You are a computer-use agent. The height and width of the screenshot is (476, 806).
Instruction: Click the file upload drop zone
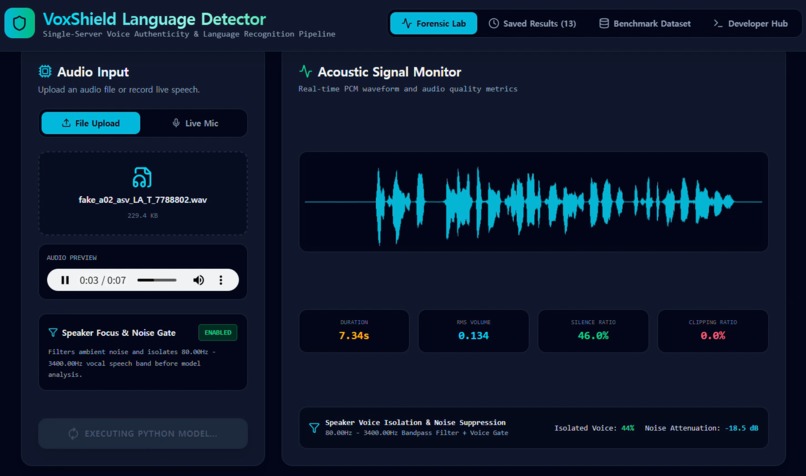pyautogui.click(x=143, y=193)
